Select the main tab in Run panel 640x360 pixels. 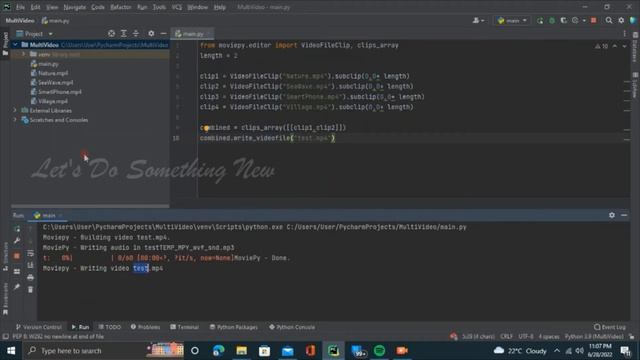(x=48, y=216)
